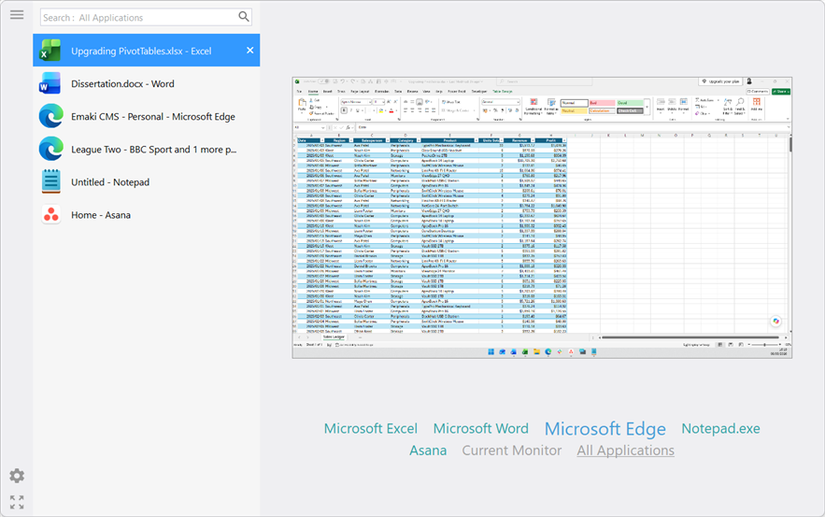This screenshot has height=517, width=825.
Task: Filter by Asana application
Action: pos(428,451)
